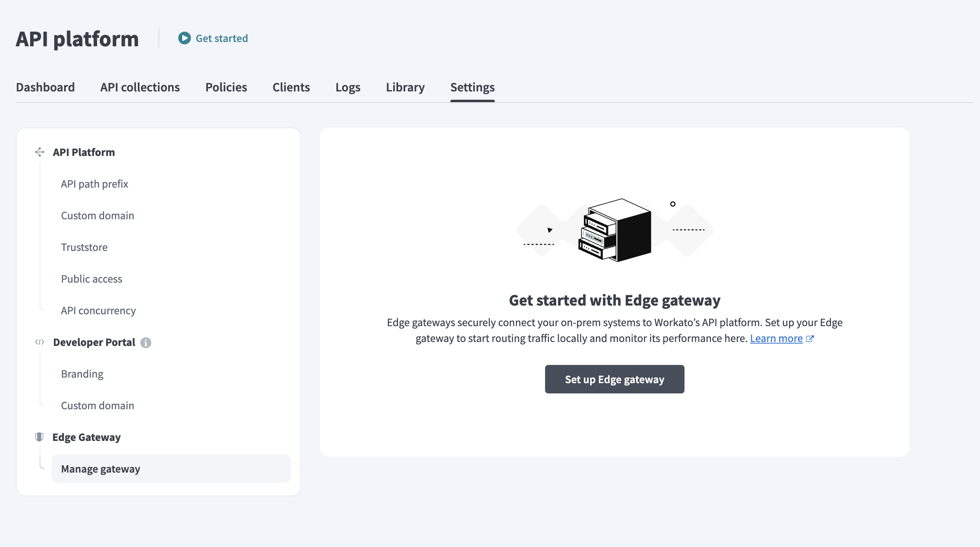Screen dimensions: 980x547
Task: Open Public access settings
Action: point(92,279)
